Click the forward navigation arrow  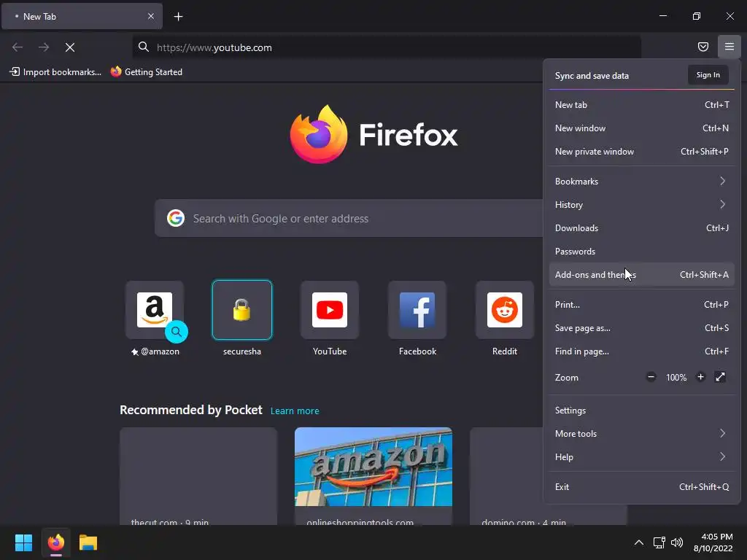(x=44, y=47)
